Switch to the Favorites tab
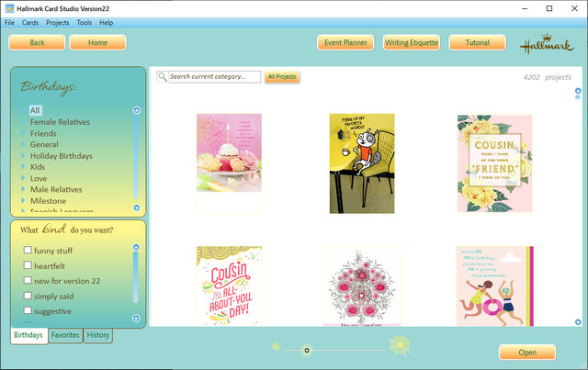Screen dimensions: 588x370 click(x=65, y=335)
